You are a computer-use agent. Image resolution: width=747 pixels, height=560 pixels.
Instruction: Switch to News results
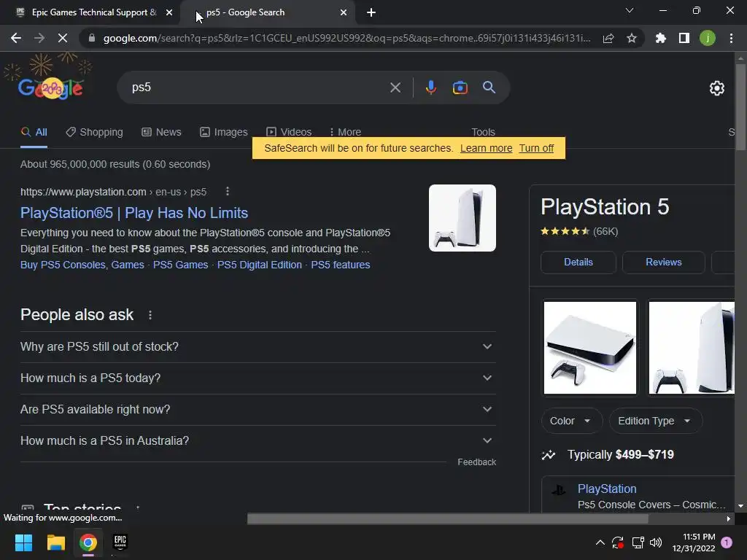(x=161, y=132)
